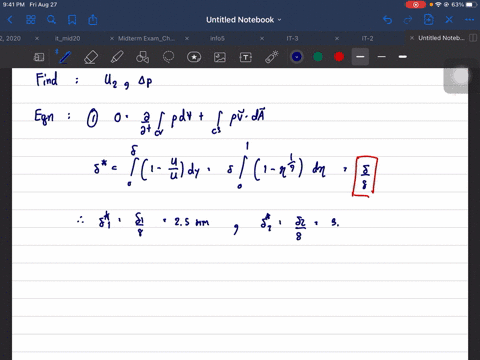Toggle the zoom window tool
This screenshot has height=360, width=480.
[39, 57]
